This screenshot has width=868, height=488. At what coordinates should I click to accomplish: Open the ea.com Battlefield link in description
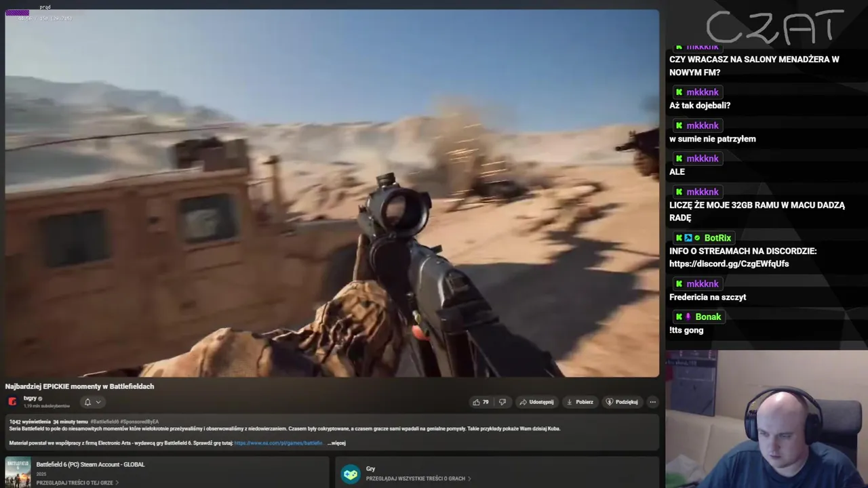pyautogui.click(x=278, y=443)
